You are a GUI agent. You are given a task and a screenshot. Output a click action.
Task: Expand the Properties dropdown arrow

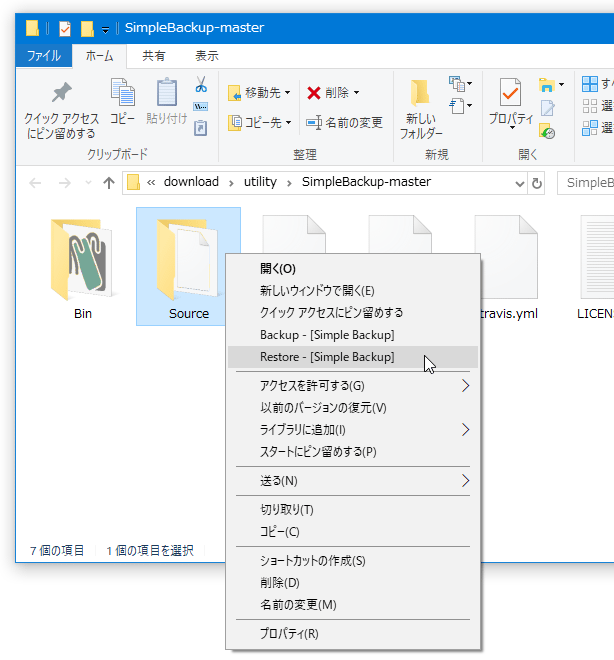(512, 128)
